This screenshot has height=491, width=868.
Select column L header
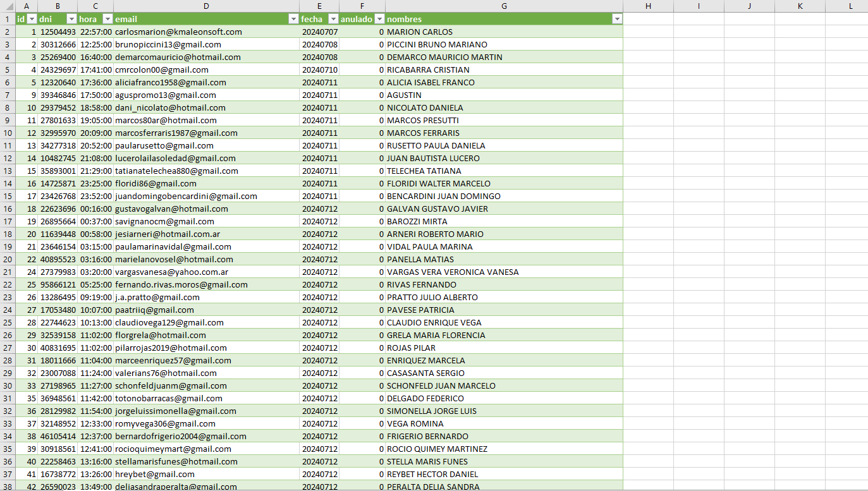(850, 6)
